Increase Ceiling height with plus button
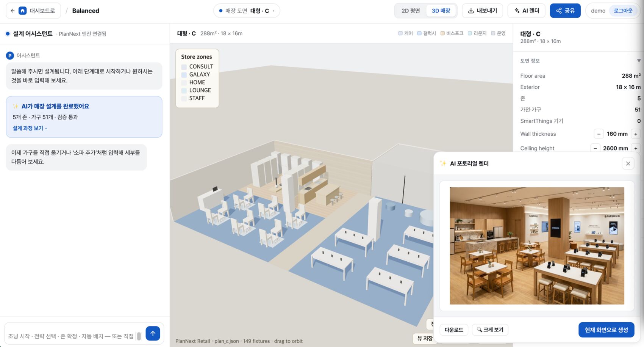The width and height of the screenshot is (644, 347). coord(636,148)
